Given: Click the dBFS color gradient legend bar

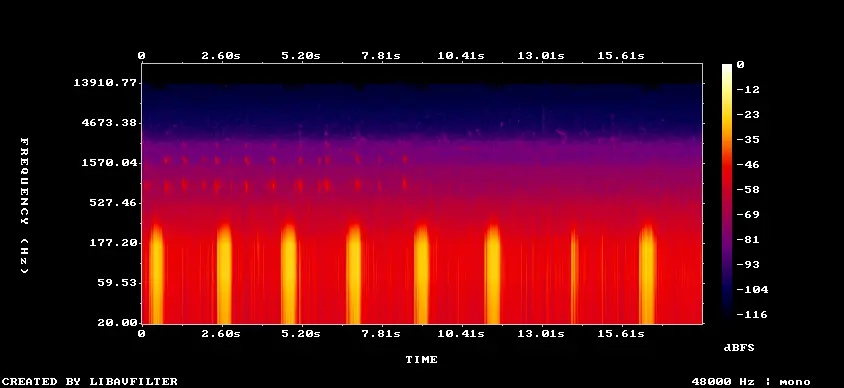Looking at the screenshot, I should [x=727, y=193].
